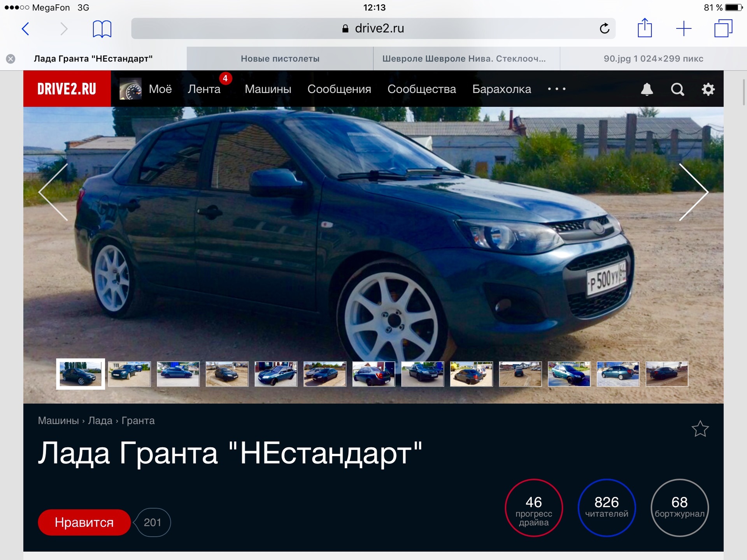Show previous photo with left arrow
This screenshot has height=560, width=747.
coord(53,192)
